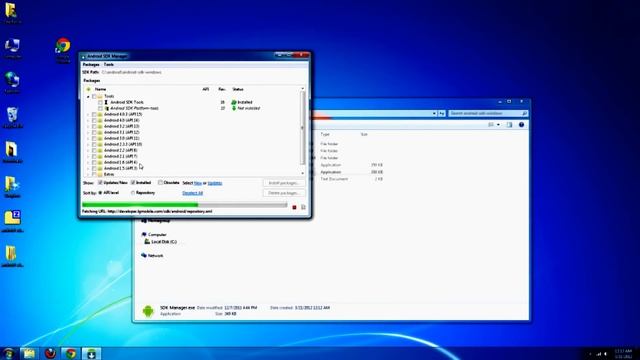Open the Tools menu in SDK Manager

(x=109, y=64)
